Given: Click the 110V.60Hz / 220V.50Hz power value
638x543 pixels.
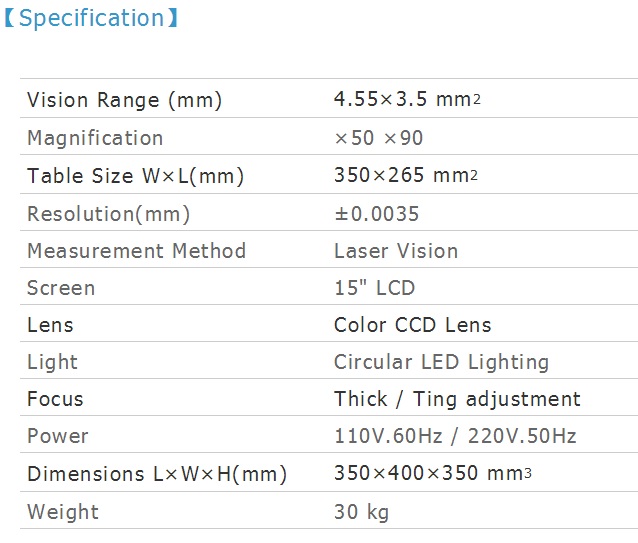Looking at the screenshot, I should [455, 436].
